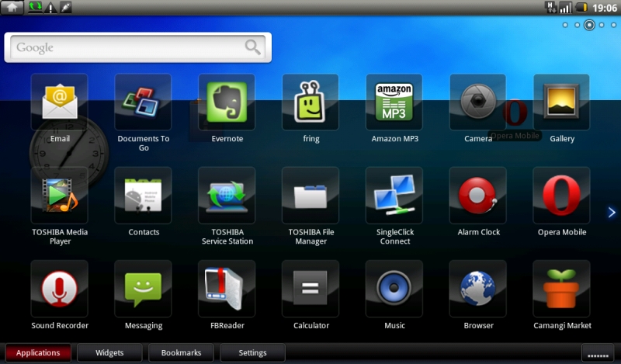Tap the pen notification icon
Viewport: 621px width, 364px height.
coord(66,7)
